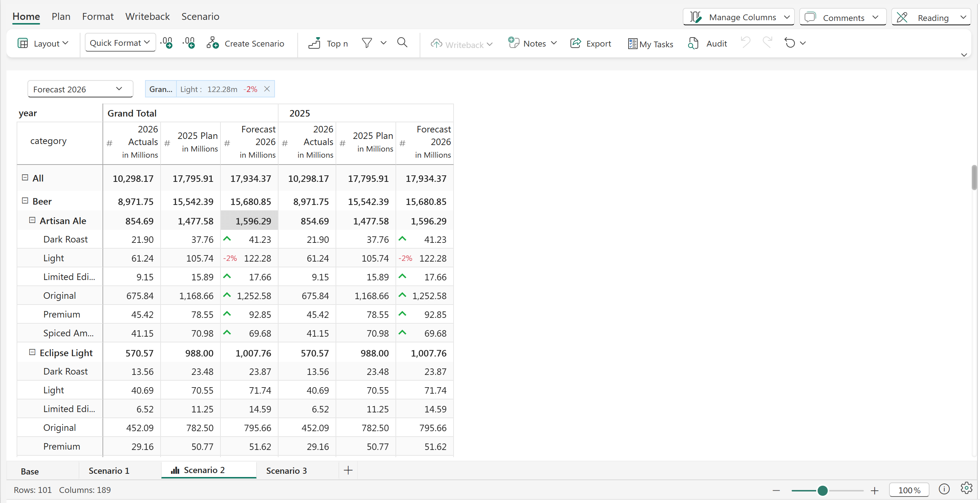980x503 pixels.
Task: Open the settings gear in status bar
Action: 966,488
